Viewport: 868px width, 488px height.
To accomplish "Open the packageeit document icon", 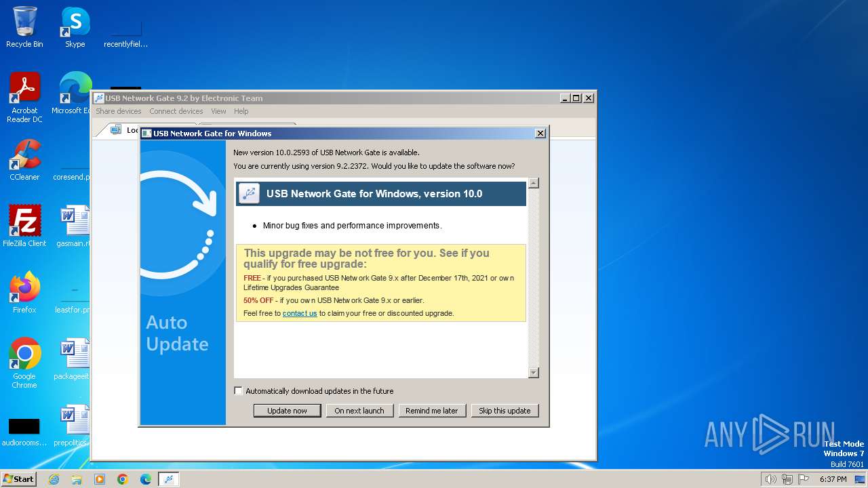I will (72, 359).
